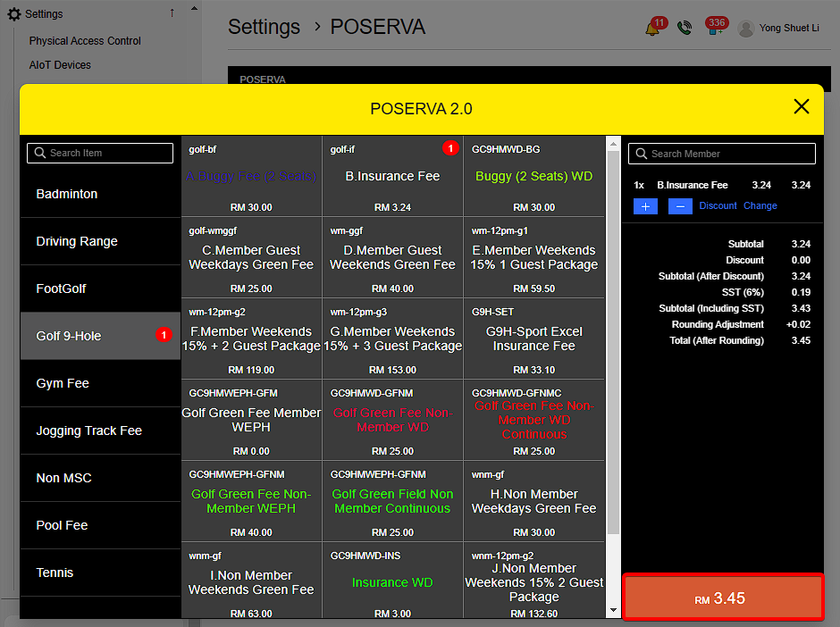
Task: Increase B.Insurance Fee quantity with plus
Action: point(645,205)
